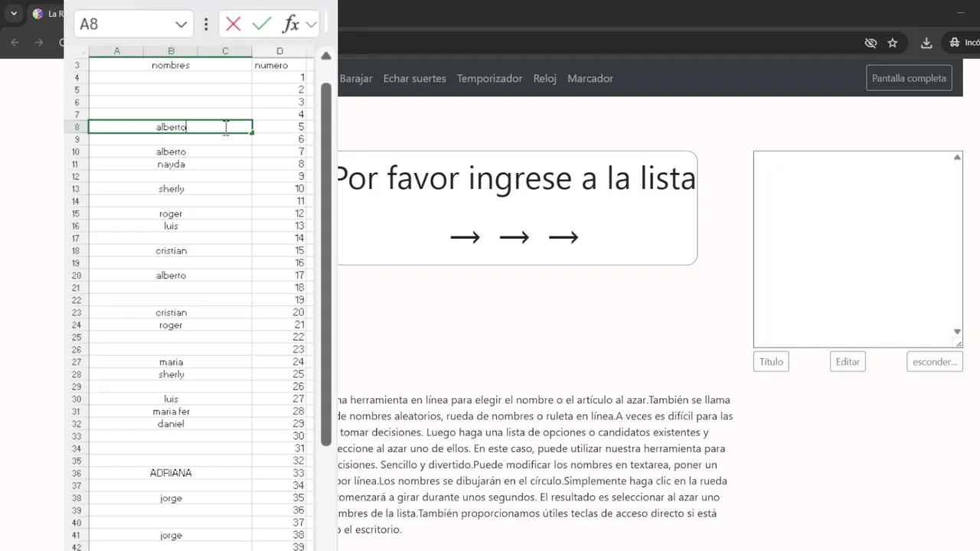Select column D header in the spreadsheet

coord(279,51)
